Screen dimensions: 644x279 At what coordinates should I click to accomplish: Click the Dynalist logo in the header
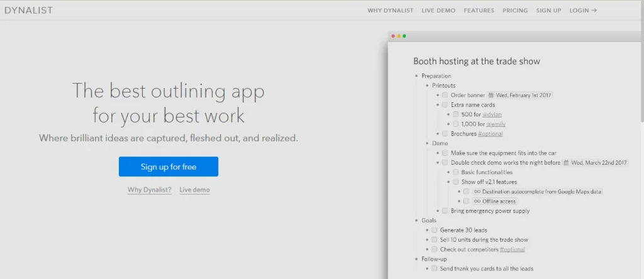[29, 11]
